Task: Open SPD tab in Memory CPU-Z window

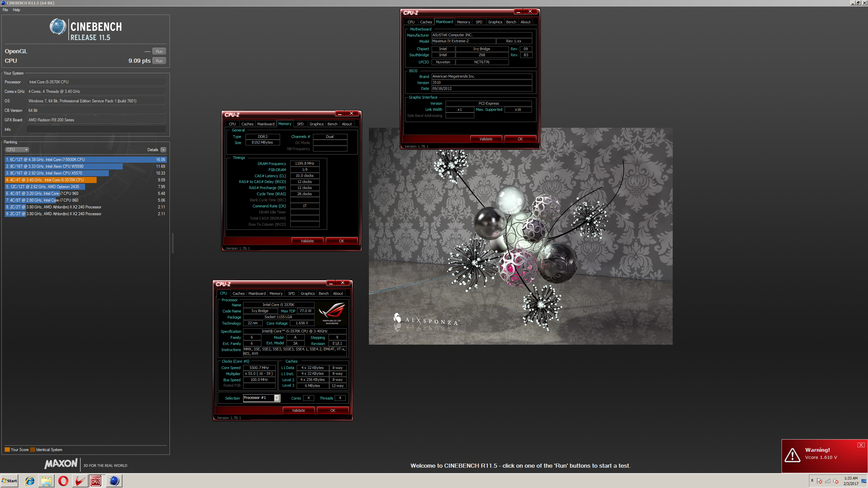Action: point(300,124)
